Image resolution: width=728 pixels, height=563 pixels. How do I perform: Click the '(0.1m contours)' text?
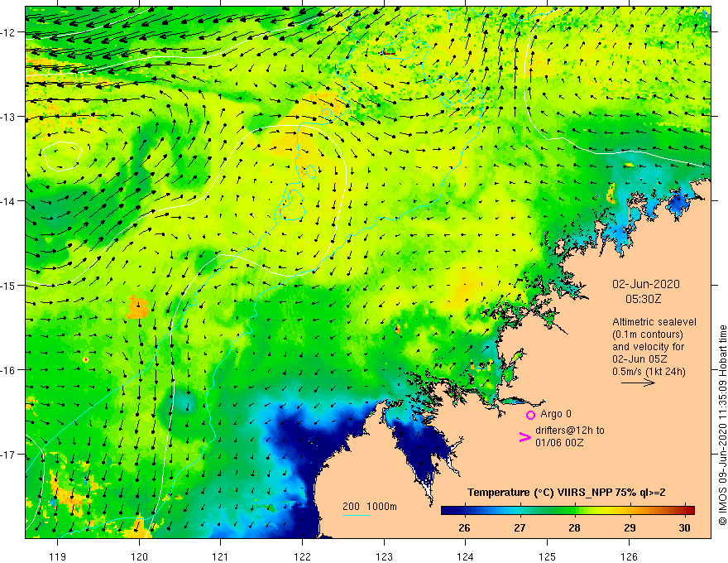(648, 334)
